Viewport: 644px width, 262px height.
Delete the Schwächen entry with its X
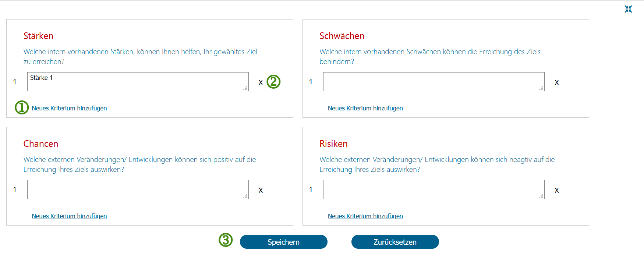[x=557, y=82]
